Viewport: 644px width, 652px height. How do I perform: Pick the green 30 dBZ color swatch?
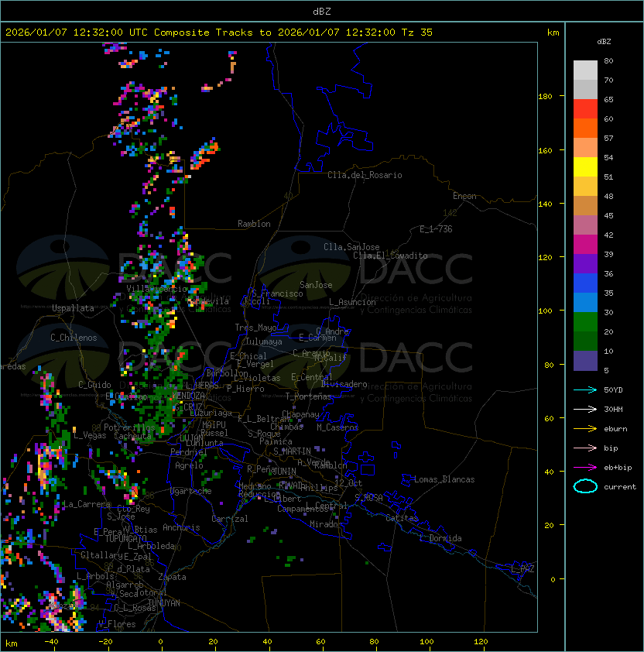click(585, 322)
